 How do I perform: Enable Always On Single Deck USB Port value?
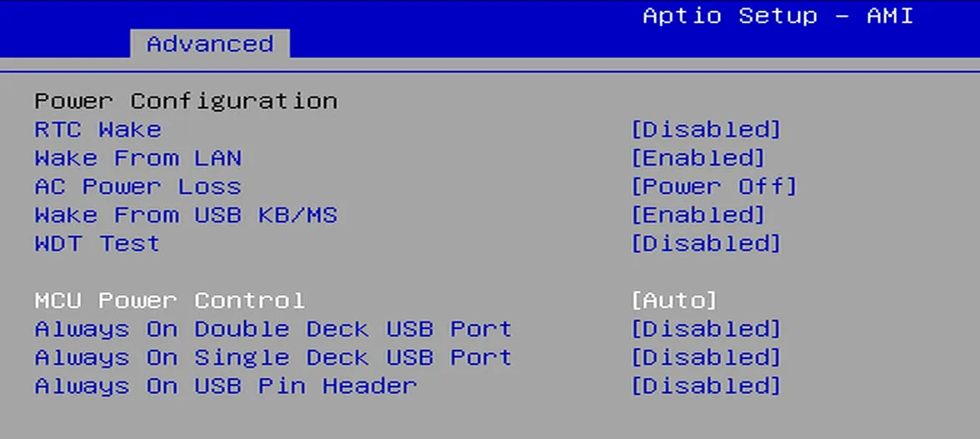706,357
